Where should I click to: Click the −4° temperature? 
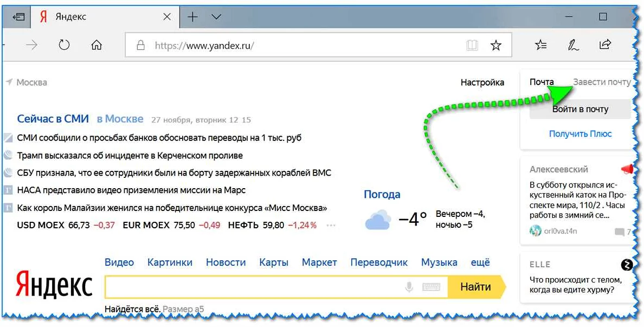(413, 220)
